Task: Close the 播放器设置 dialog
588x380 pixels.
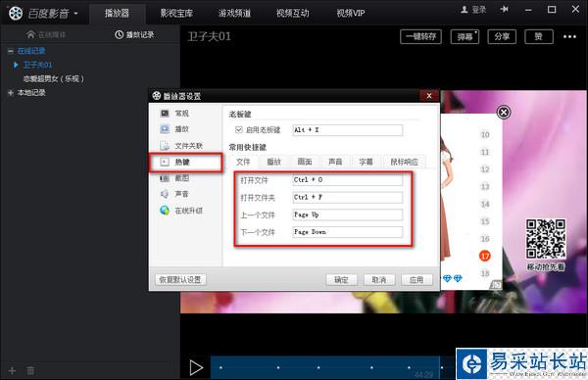Action: [429, 96]
